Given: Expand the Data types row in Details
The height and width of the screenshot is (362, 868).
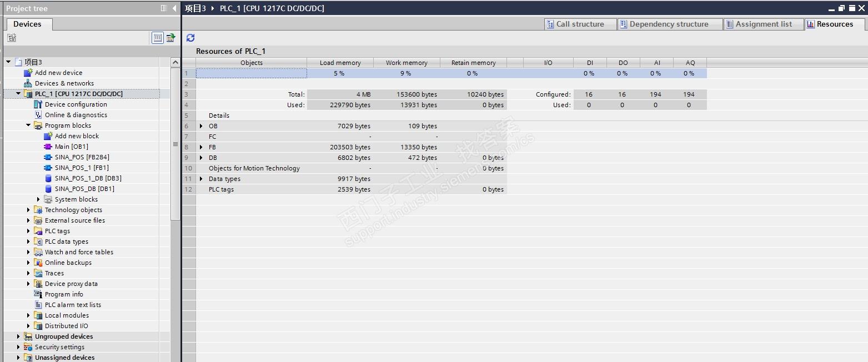Looking at the screenshot, I should coord(201,179).
